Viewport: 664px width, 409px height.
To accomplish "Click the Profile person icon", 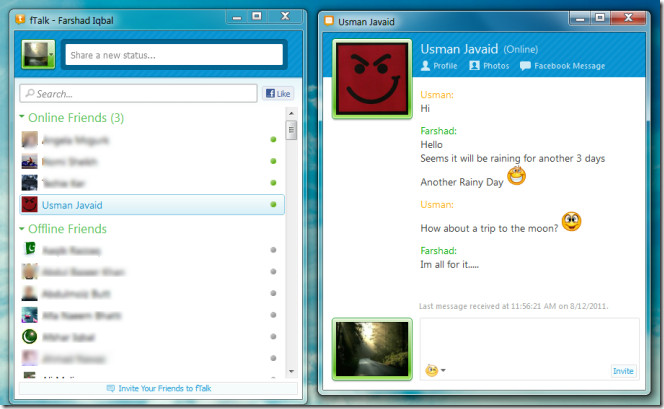I will click(x=426, y=66).
